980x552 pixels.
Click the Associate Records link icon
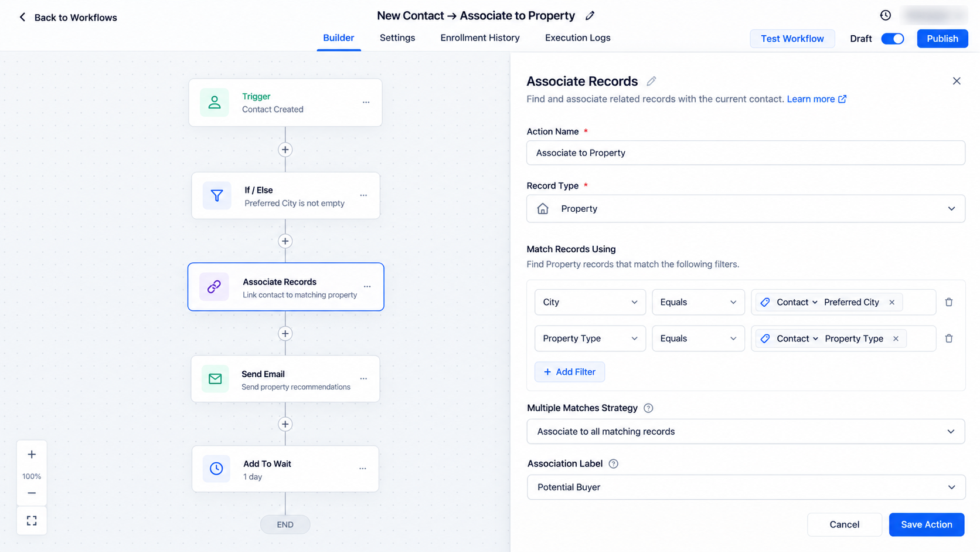[214, 287]
